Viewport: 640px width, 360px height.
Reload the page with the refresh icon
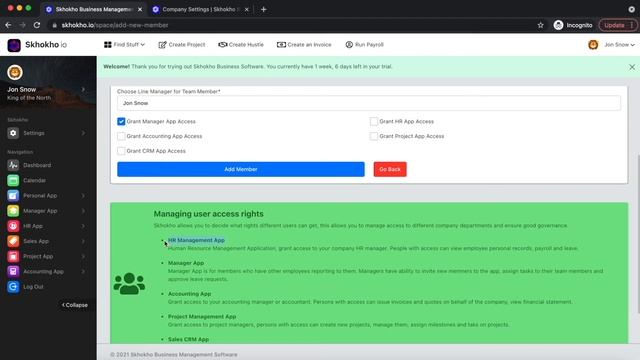coord(37,25)
